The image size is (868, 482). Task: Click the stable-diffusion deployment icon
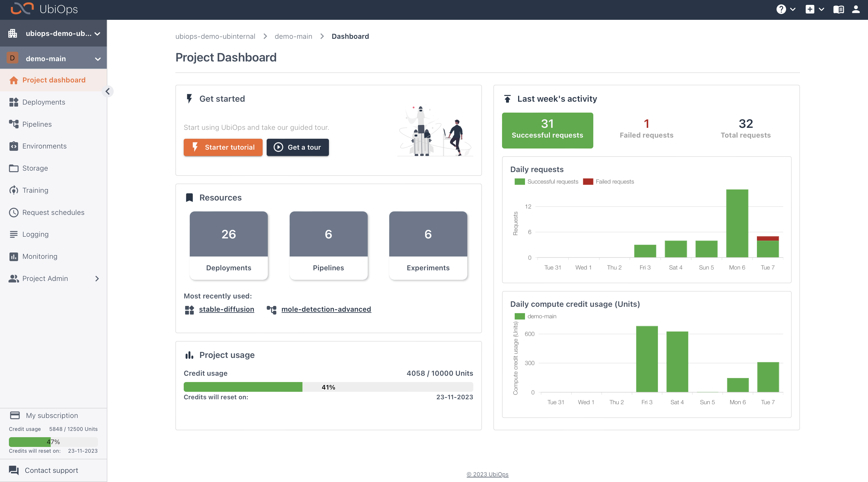coord(189,310)
